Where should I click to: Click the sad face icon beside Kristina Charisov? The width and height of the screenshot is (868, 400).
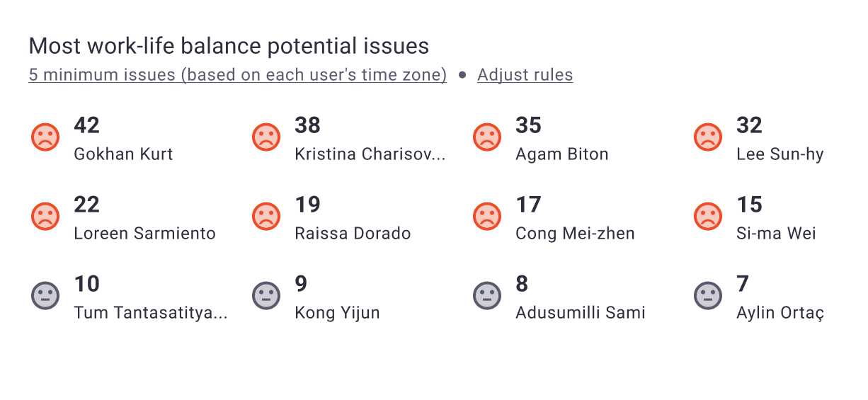266,137
